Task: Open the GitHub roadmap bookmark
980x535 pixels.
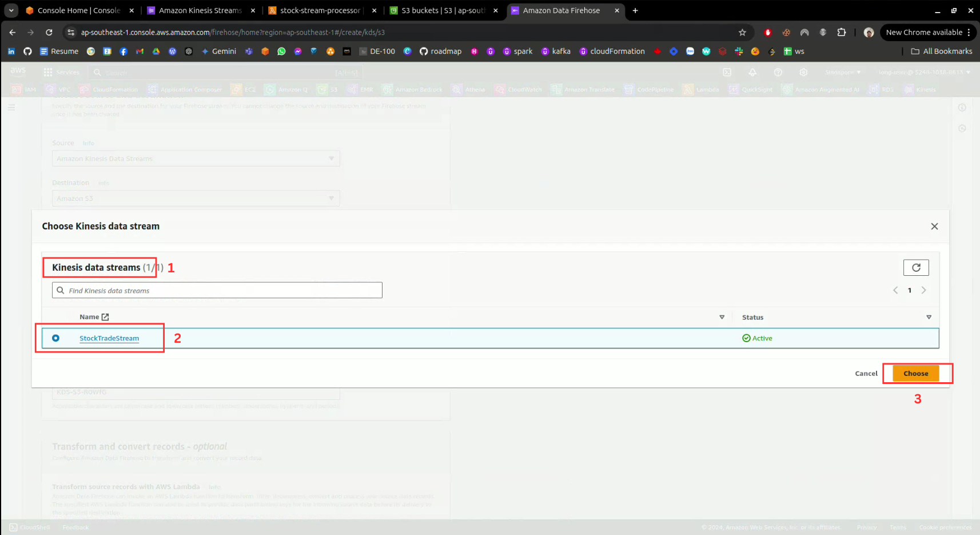Action: click(x=440, y=51)
